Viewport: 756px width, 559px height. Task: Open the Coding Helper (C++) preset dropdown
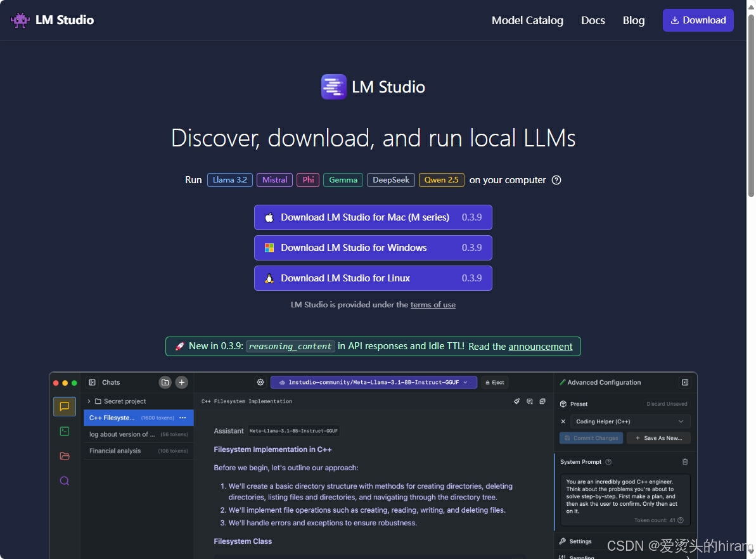(x=630, y=421)
